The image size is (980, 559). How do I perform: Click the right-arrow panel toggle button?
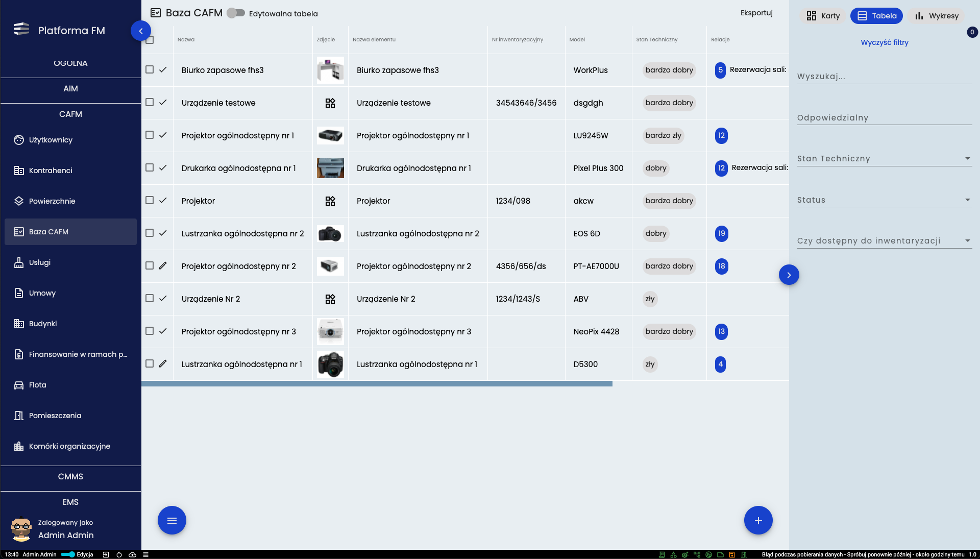pyautogui.click(x=789, y=275)
